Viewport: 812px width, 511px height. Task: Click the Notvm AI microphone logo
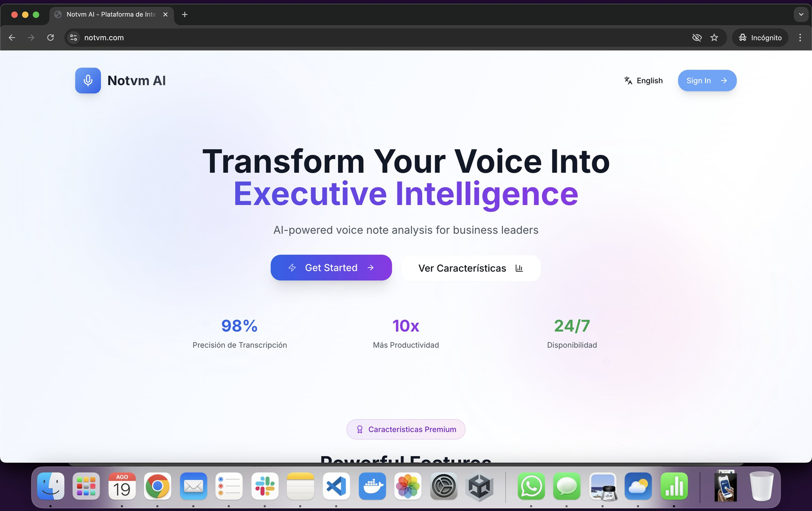point(88,80)
